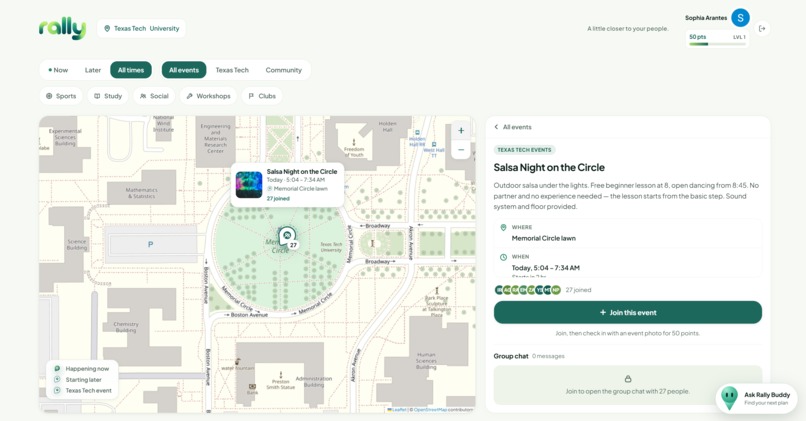Click the parking P symbol on the map
Image resolution: width=806 pixels, height=421 pixels.
[151, 245]
